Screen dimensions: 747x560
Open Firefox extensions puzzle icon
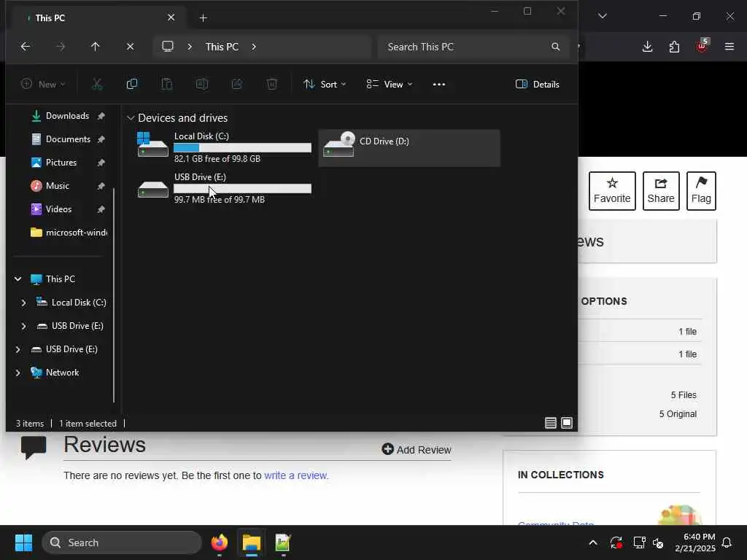(x=674, y=47)
